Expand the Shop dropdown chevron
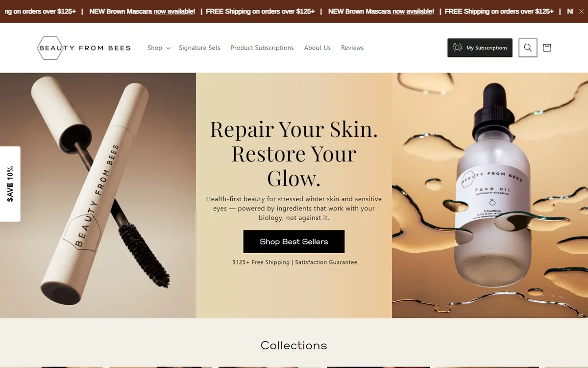The image size is (588, 368). click(x=168, y=48)
